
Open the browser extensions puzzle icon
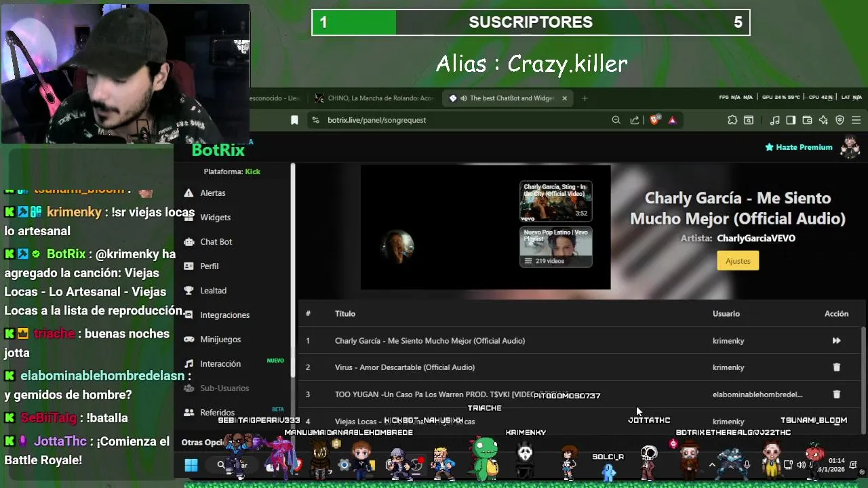click(732, 120)
